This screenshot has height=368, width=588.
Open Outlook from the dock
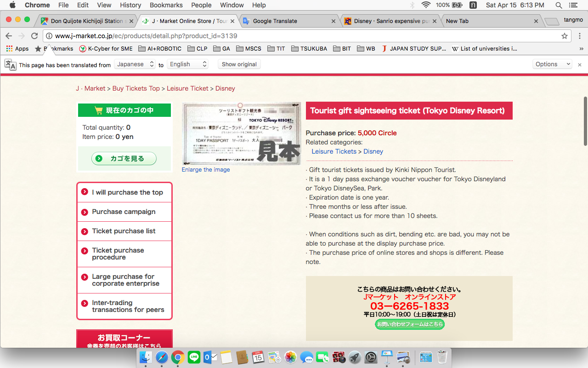209,357
